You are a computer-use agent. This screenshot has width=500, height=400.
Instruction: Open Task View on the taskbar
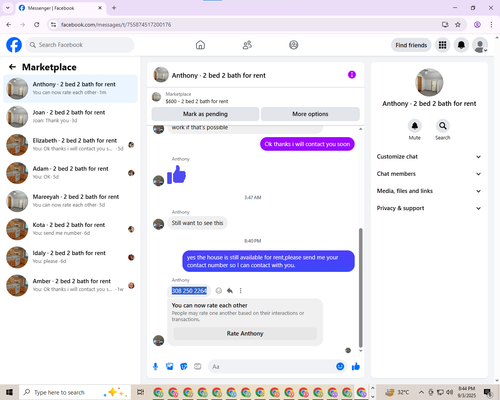pyautogui.click(x=141, y=392)
